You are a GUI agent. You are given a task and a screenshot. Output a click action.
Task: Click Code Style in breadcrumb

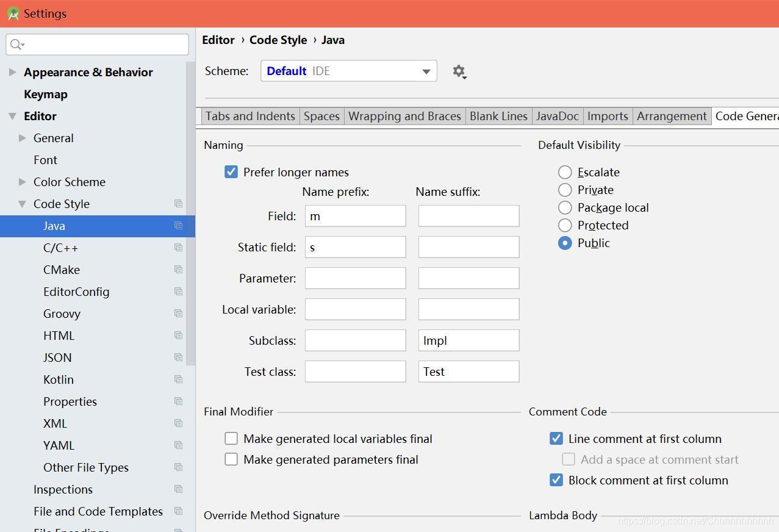[x=278, y=40]
